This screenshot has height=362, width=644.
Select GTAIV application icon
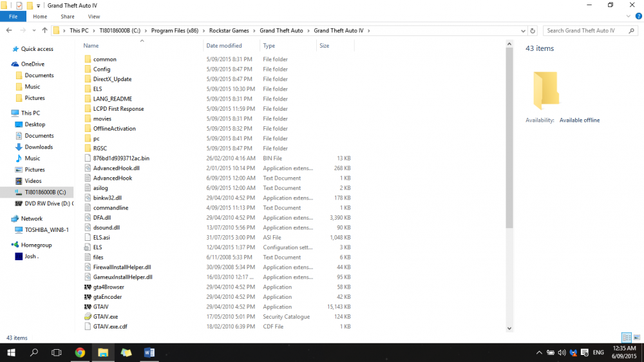tap(88, 307)
